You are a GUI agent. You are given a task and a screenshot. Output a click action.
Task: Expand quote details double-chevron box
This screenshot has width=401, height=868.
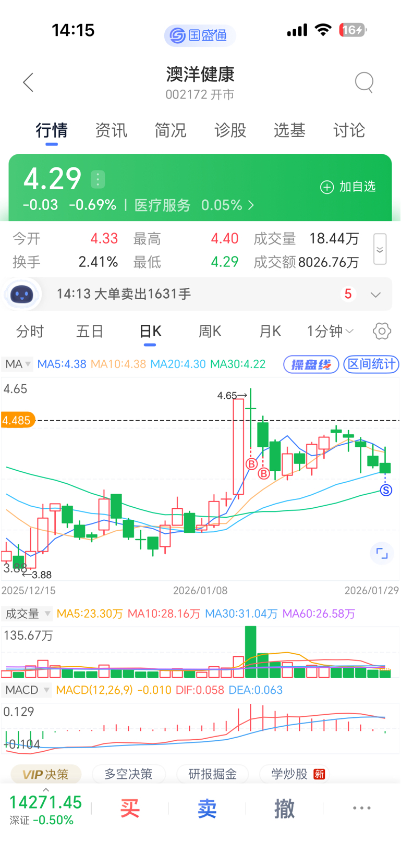pos(380,250)
